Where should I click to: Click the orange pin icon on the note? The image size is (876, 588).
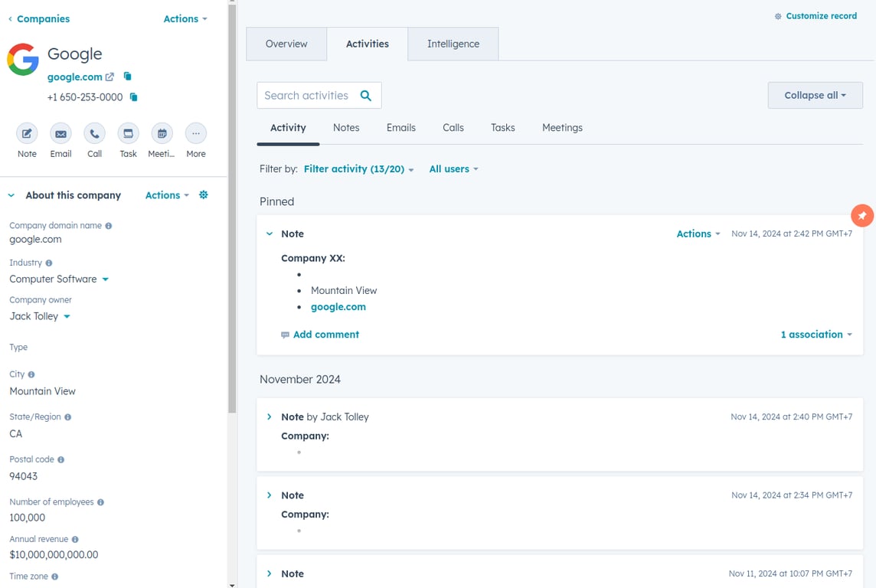click(862, 216)
